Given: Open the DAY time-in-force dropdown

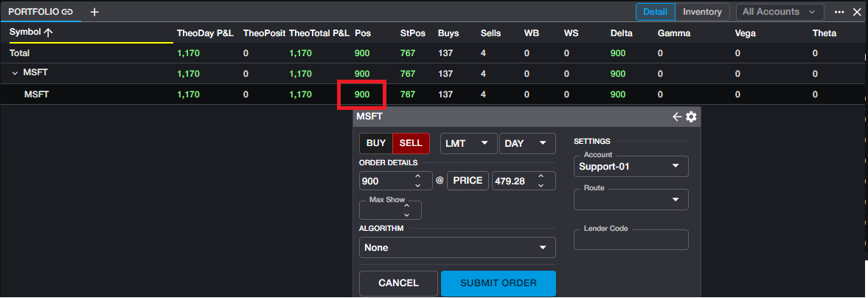Looking at the screenshot, I should (527, 143).
